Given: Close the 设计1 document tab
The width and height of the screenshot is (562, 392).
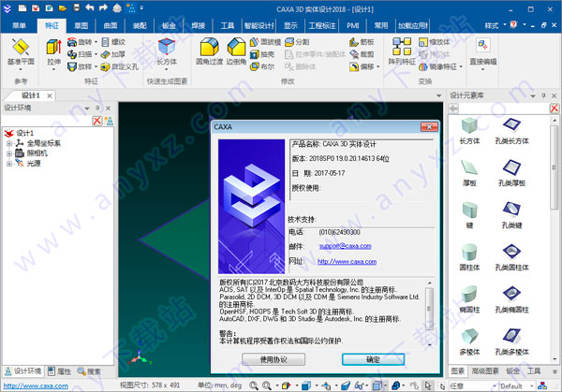Looking at the screenshot, I should tap(50, 95).
